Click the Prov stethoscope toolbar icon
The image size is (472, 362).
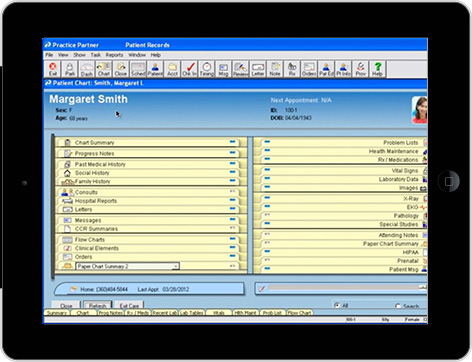360,69
